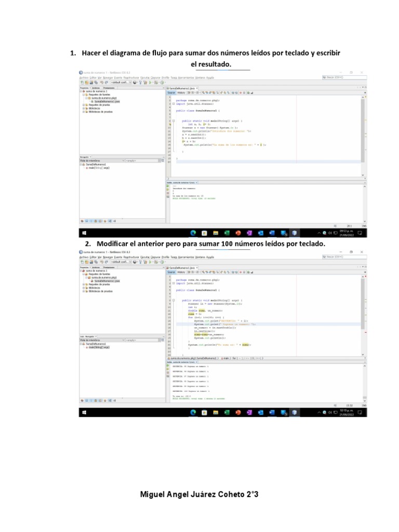Click Undo toolbar icon in exercise 1 screenshot
The image size is (399, 532).
tap(102, 83)
